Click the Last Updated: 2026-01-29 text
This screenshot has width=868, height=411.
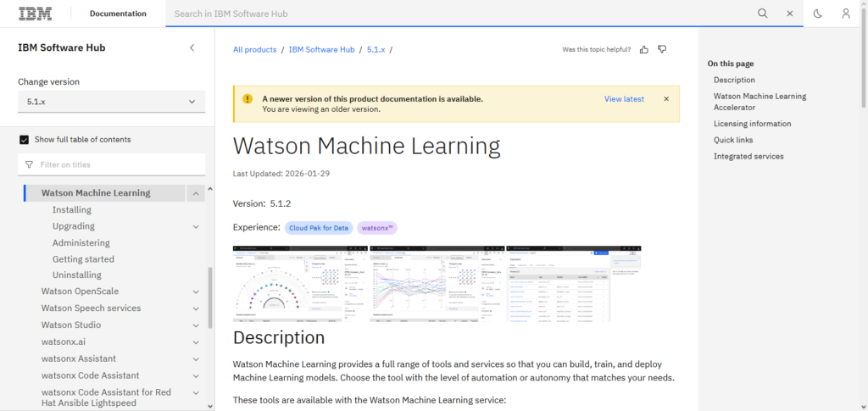[x=281, y=173]
